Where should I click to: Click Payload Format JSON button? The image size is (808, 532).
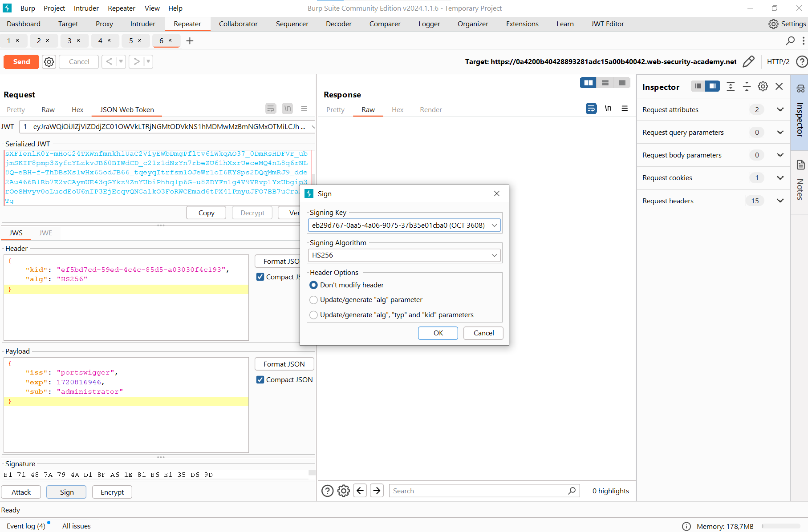tap(284, 364)
